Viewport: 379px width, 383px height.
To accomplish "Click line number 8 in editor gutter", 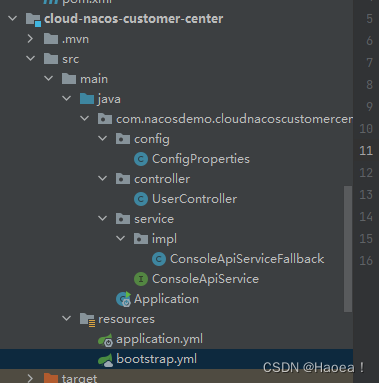I will click(369, 85).
